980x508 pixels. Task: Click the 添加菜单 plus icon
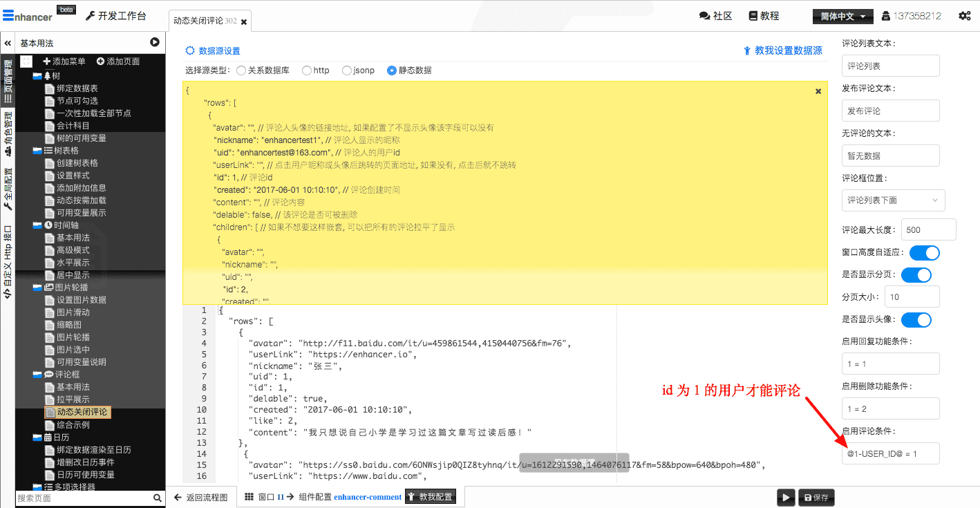point(47,62)
